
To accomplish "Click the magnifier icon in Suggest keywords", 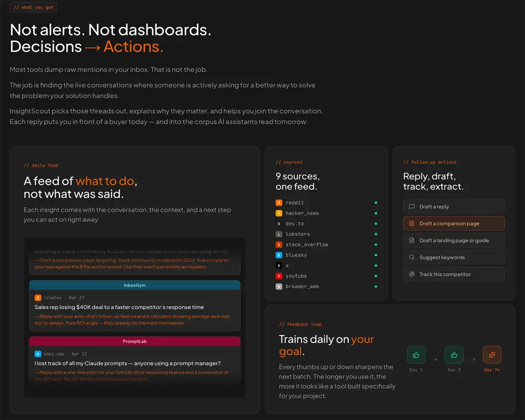I will tap(412, 257).
